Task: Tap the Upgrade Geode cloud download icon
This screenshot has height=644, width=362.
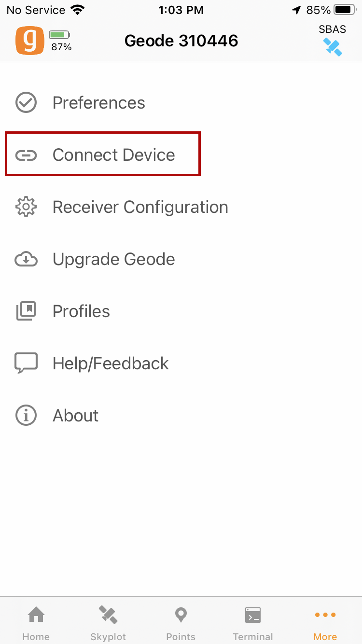Action: coord(26,259)
